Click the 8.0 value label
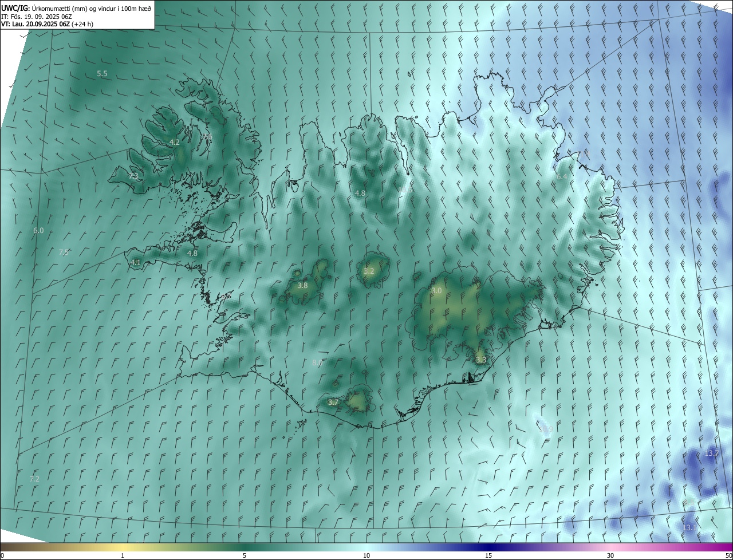This screenshot has width=733, height=560. pyautogui.click(x=317, y=362)
